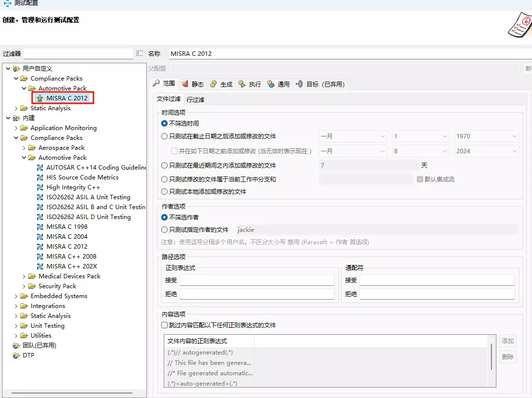The width and height of the screenshot is (532, 398).
Task: Switch to the 静态 tab
Action: coord(192,84)
